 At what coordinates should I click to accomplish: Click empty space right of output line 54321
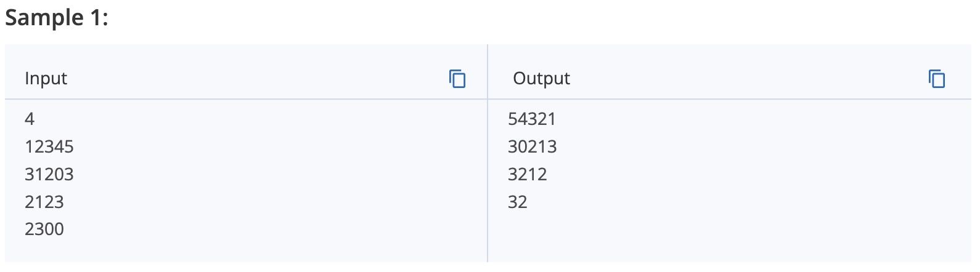763,119
